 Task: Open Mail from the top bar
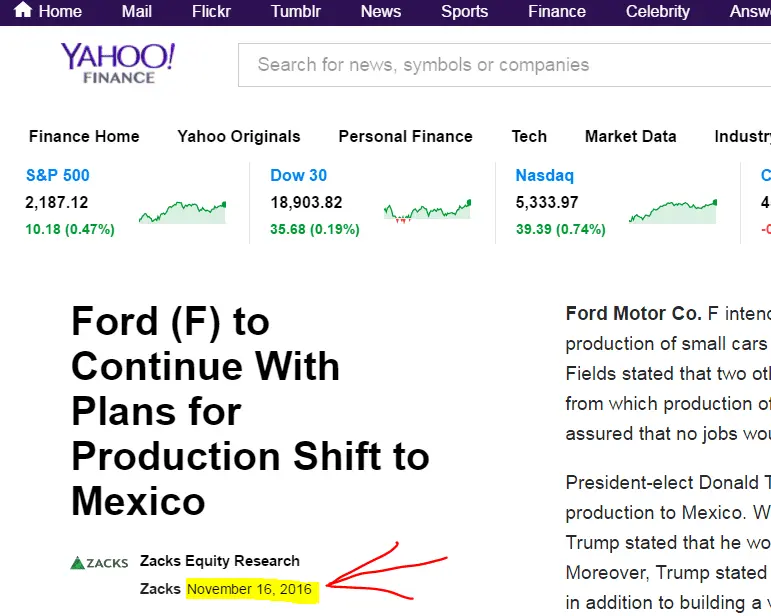click(x=136, y=12)
